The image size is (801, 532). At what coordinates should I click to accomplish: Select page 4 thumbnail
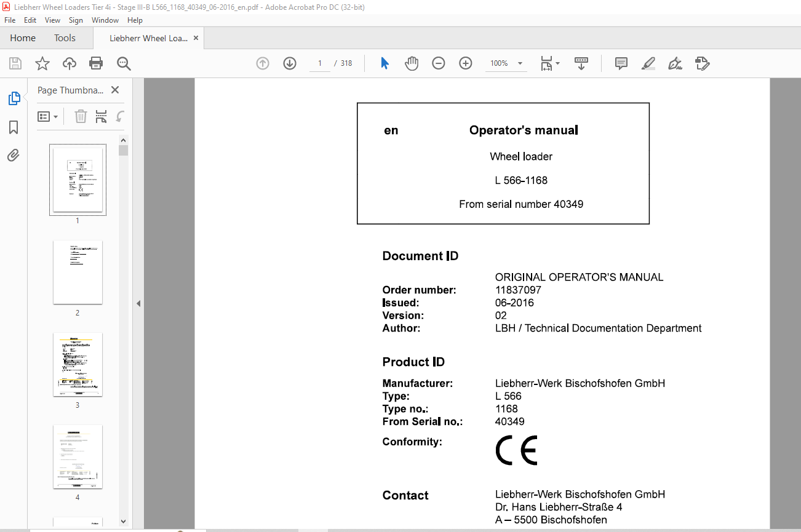click(x=78, y=456)
